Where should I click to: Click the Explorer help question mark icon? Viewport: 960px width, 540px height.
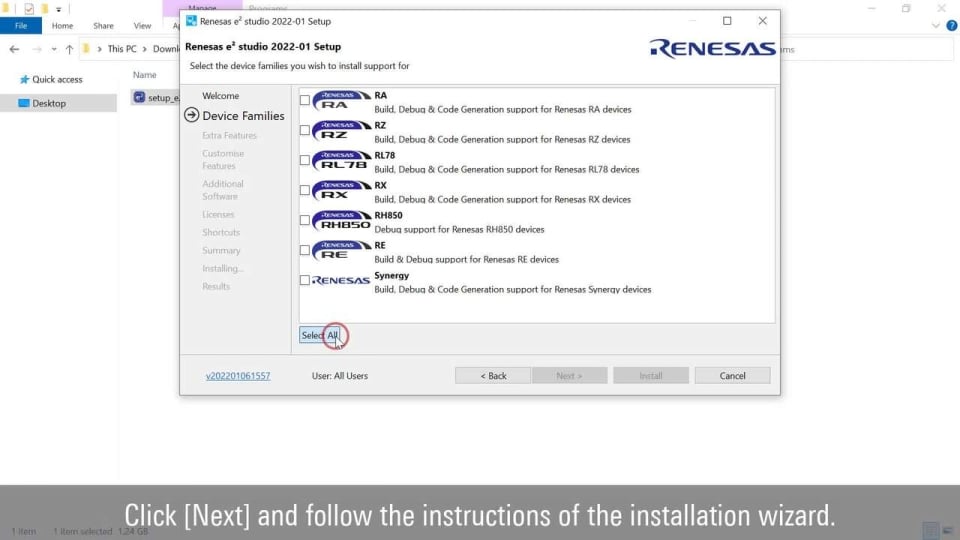951,26
